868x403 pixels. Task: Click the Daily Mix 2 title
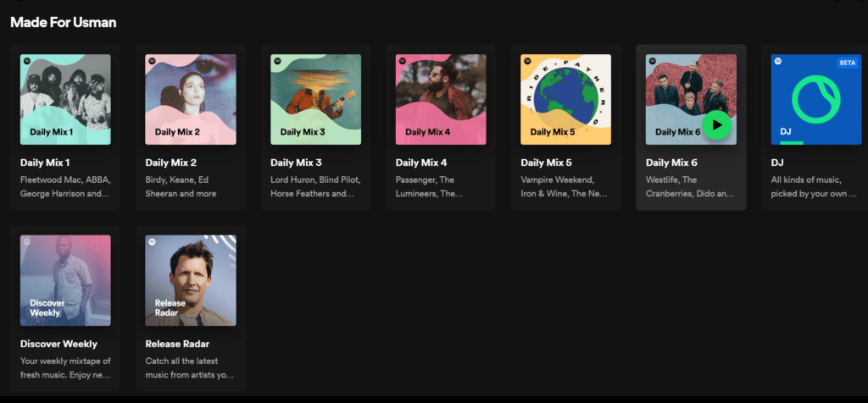[171, 163]
